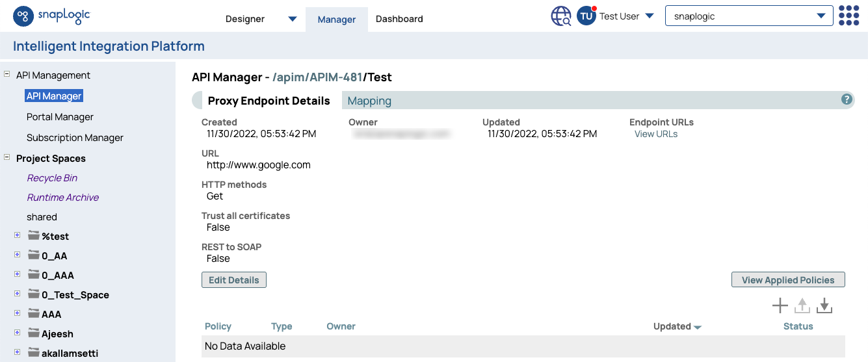Open the snaplogic organization combo box

point(749,16)
